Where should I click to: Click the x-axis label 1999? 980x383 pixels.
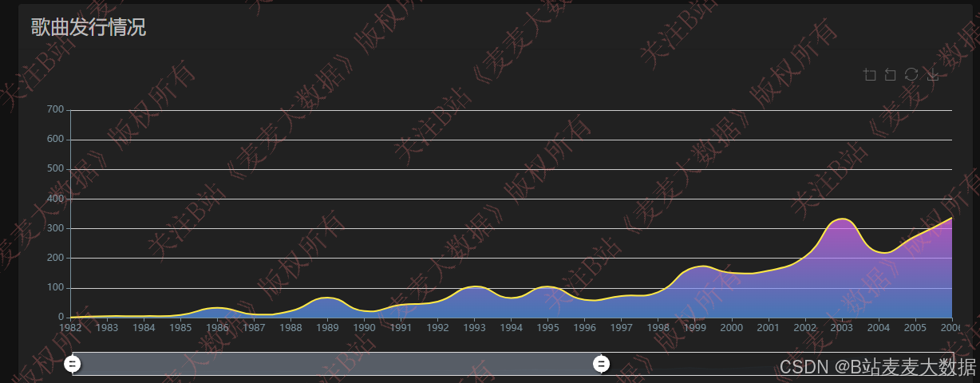694,327
